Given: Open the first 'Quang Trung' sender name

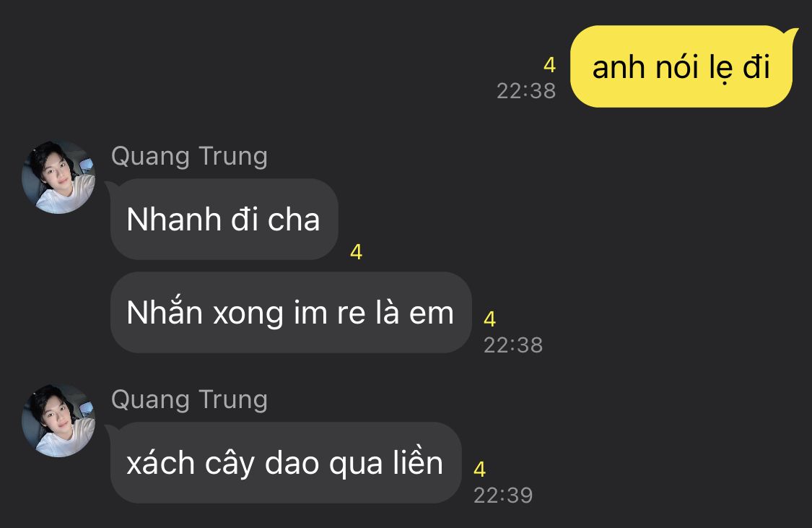Looking at the screenshot, I should [x=189, y=157].
